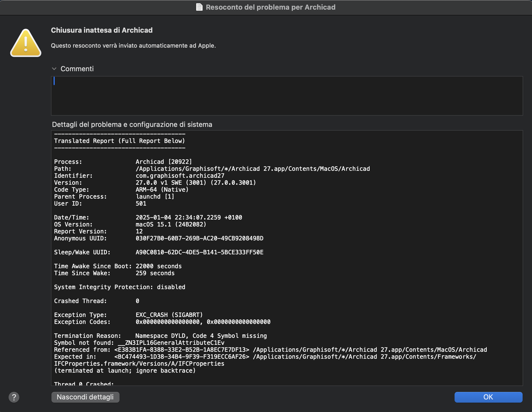Screen dimensions: 532x412
Task: Open help with the question mark button
Action: tap(14, 397)
